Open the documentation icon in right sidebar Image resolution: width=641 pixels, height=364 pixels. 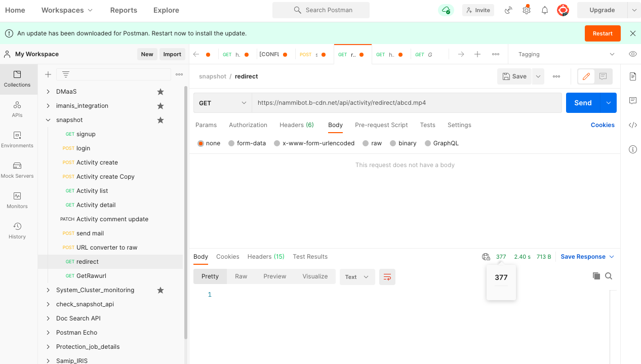tap(632, 76)
